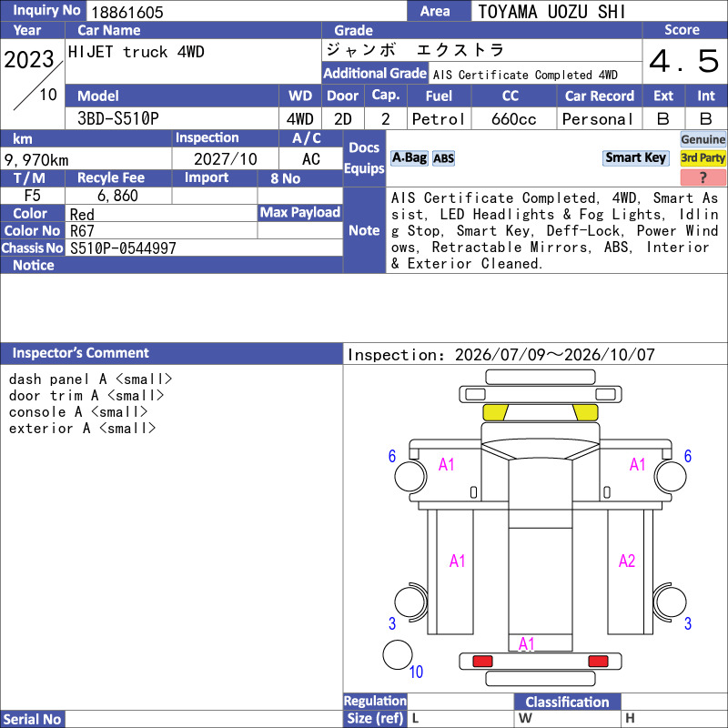728x728 pixels.
Task: Click the right red tail light on the diagram
Action: click(598, 662)
